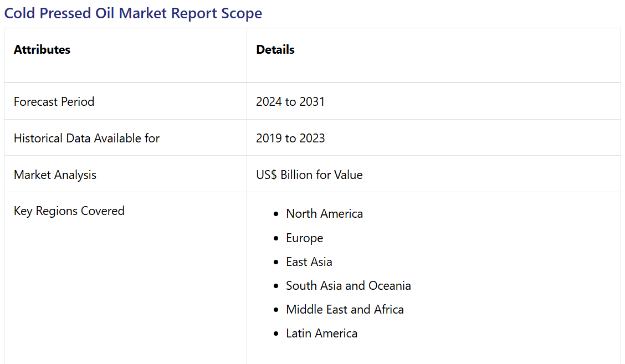Click the Details column header
This screenshot has width=625, height=364.
(275, 50)
